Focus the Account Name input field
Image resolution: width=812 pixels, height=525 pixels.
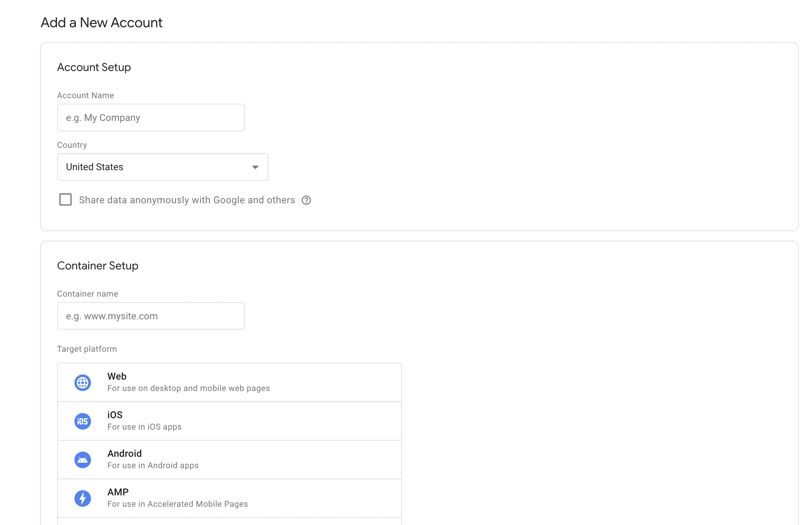151,117
